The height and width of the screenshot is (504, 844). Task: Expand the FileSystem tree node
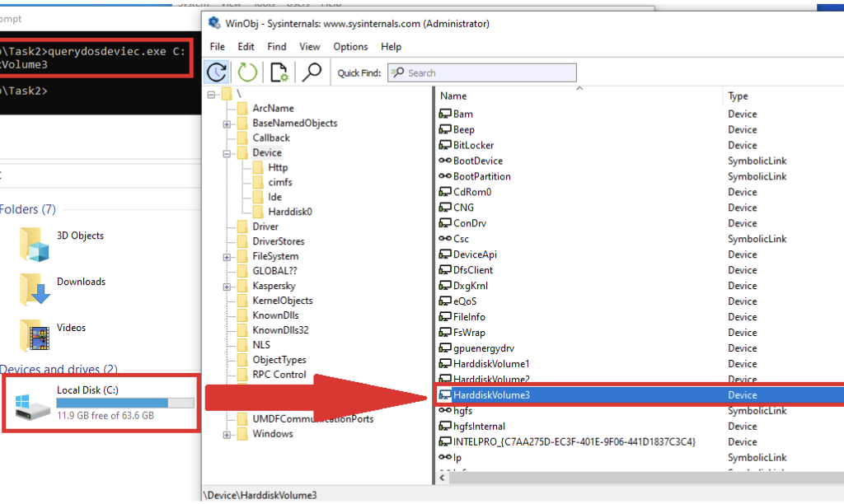tap(226, 257)
